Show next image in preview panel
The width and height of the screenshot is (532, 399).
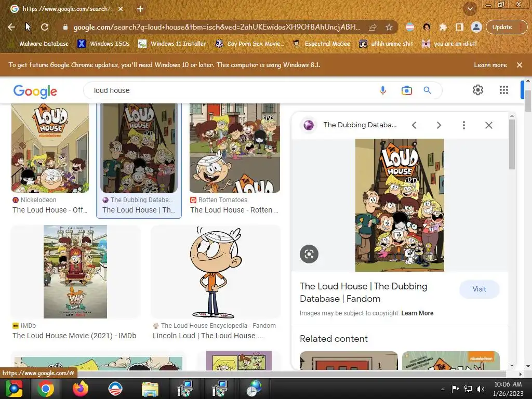[x=438, y=125]
